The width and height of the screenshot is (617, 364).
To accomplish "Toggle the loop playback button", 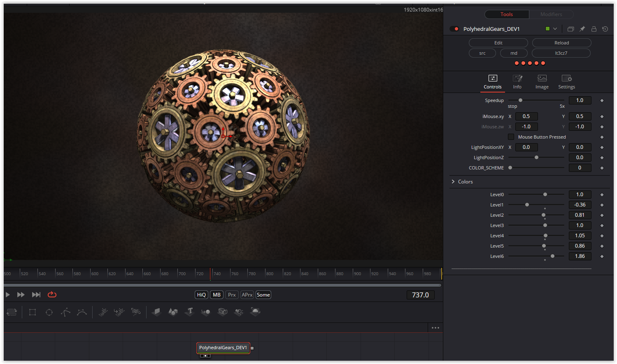I will (x=52, y=294).
